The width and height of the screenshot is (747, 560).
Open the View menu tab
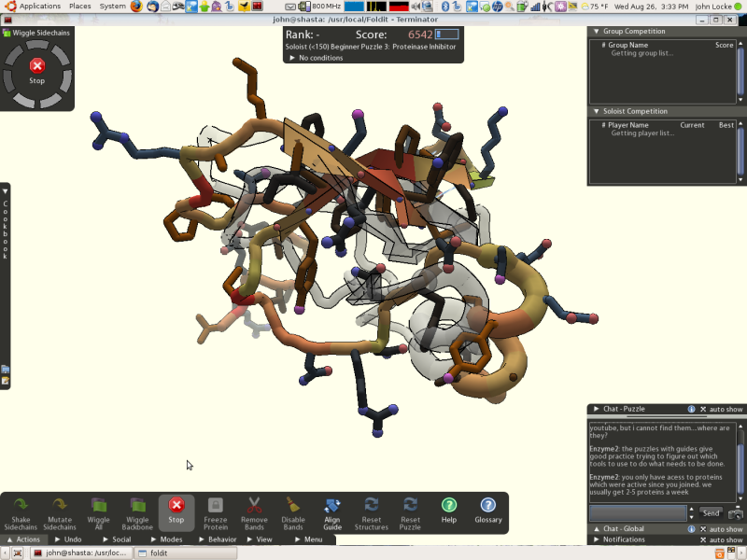261,539
